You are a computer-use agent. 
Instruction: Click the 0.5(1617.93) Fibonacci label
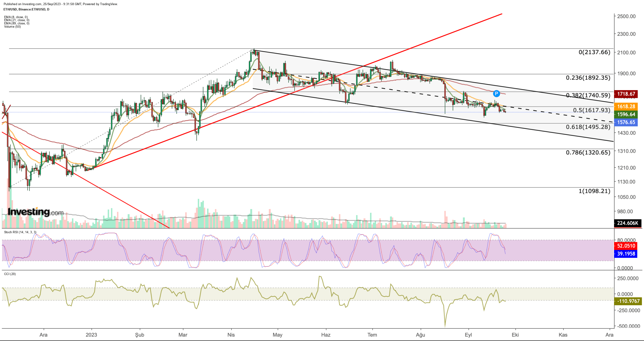click(591, 110)
